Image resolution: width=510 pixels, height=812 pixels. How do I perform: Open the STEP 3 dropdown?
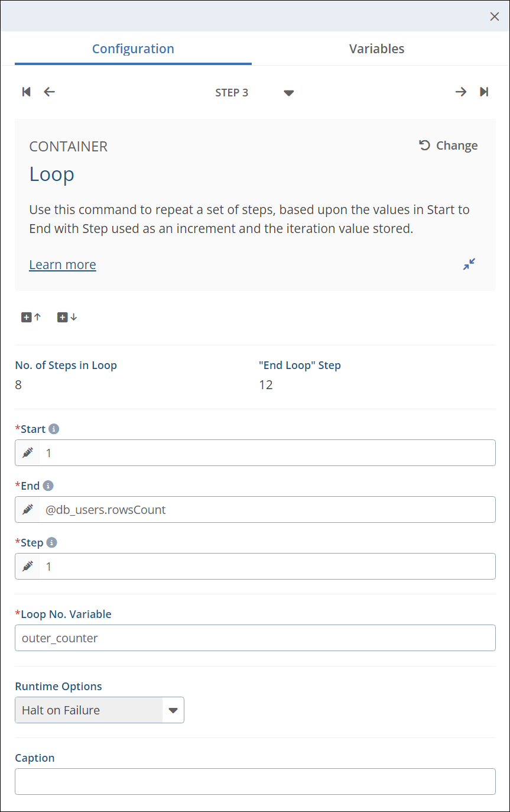(288, 93)
